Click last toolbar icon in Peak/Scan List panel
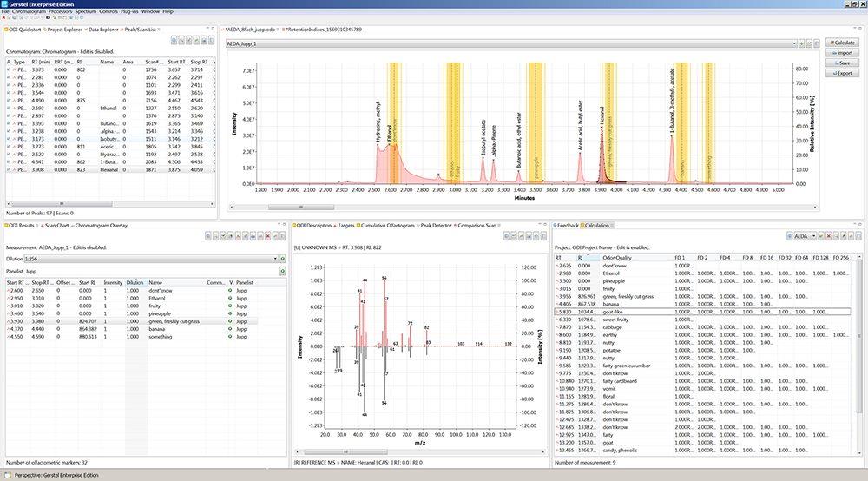Screen dimensions: 868x481 pyautogui.click(x=212, y=40)
